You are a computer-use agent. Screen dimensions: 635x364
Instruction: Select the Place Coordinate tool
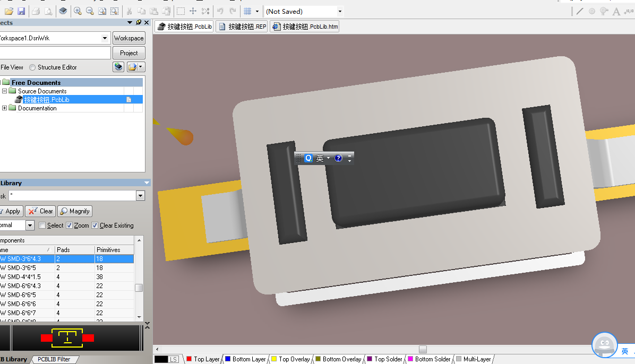[629, 11]
